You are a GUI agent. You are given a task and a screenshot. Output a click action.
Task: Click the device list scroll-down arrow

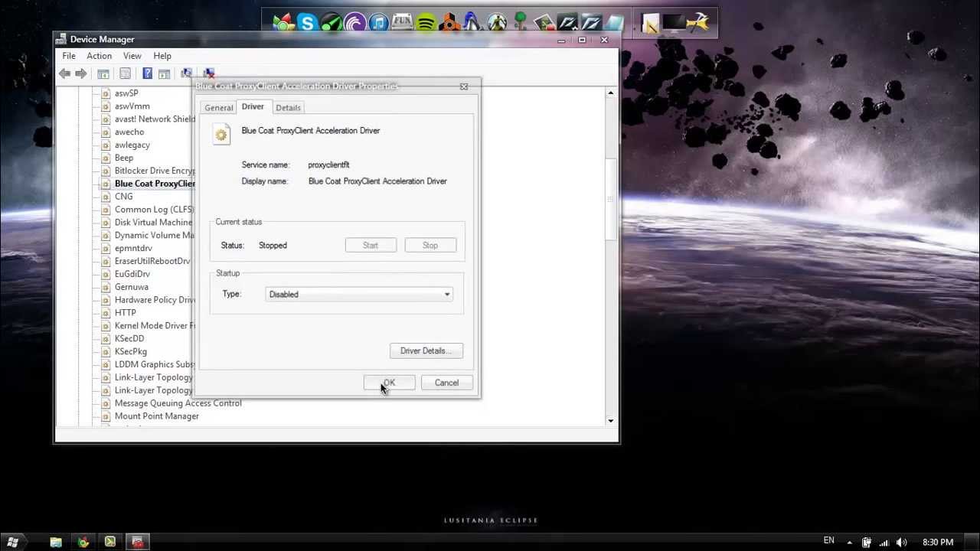pyautogui.click(x=610, y=420)
